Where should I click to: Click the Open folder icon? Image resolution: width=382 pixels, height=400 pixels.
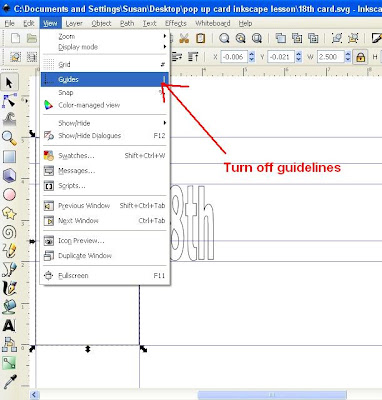point(32,38)
